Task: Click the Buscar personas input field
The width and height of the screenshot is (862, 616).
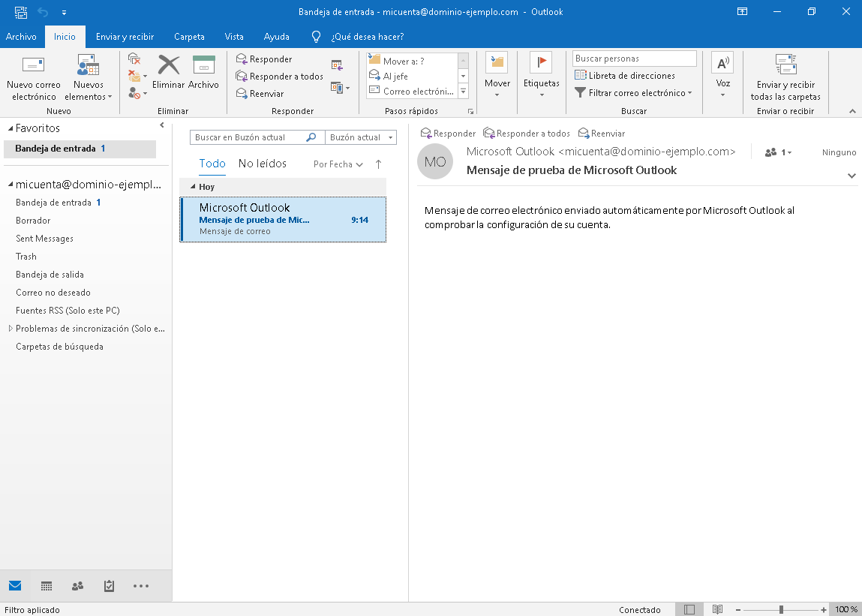Action: point(634,59)
